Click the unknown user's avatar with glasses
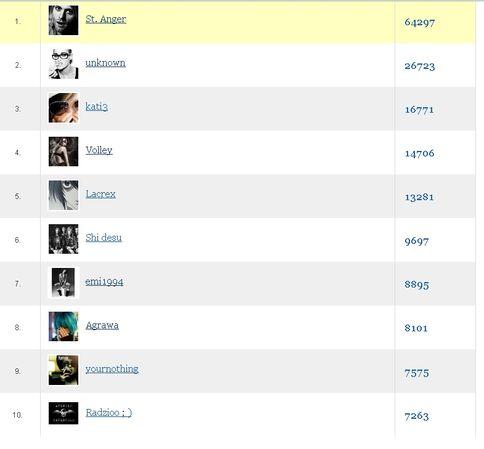Viewport: 484px width, 449px height. tap(63, 64)
